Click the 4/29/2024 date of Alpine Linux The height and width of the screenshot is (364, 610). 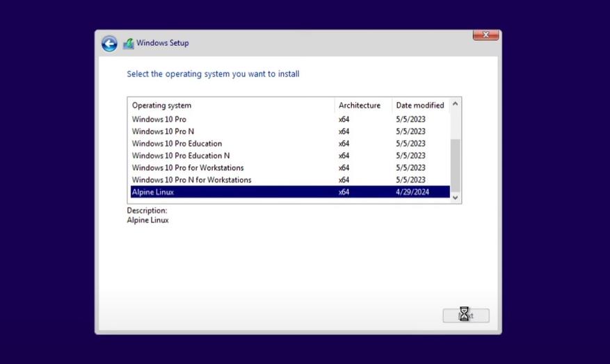point(412,192)
